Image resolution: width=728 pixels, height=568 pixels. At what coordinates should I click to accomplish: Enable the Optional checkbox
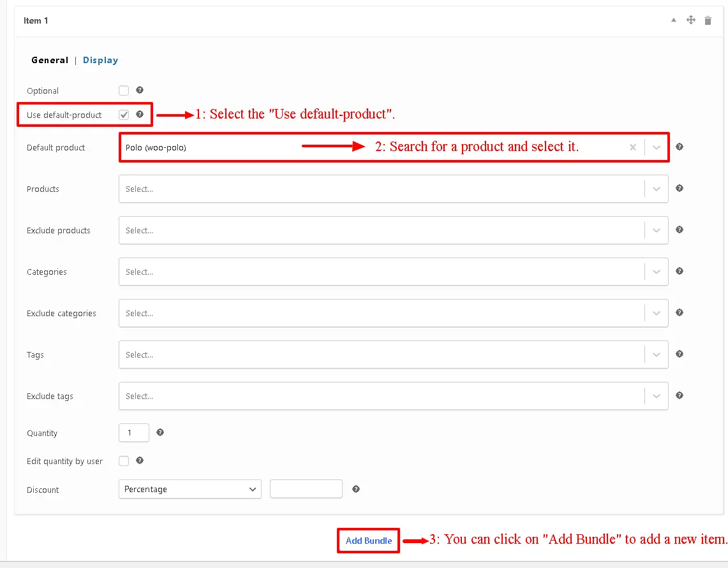point(124,91)
